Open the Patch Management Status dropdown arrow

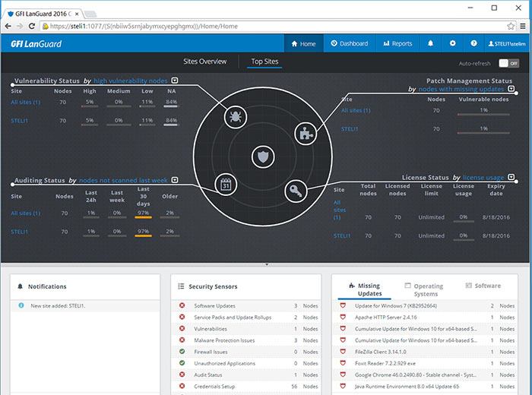pos(511,88)
